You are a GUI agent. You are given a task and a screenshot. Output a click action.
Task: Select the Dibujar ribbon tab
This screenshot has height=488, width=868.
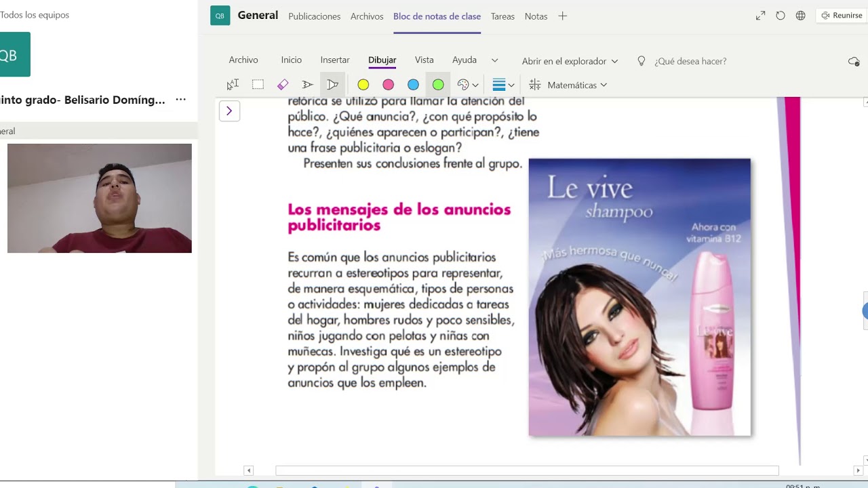[382, 60]
